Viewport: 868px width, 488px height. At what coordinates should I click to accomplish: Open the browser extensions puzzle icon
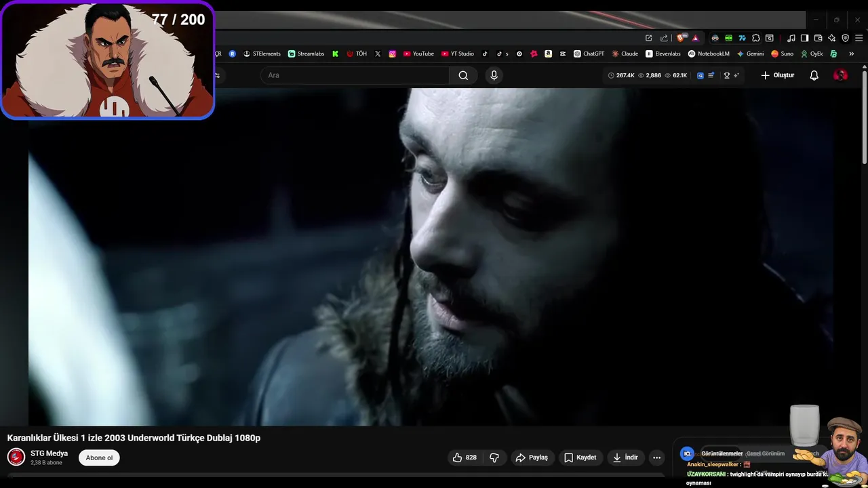[x=756, y=38]
